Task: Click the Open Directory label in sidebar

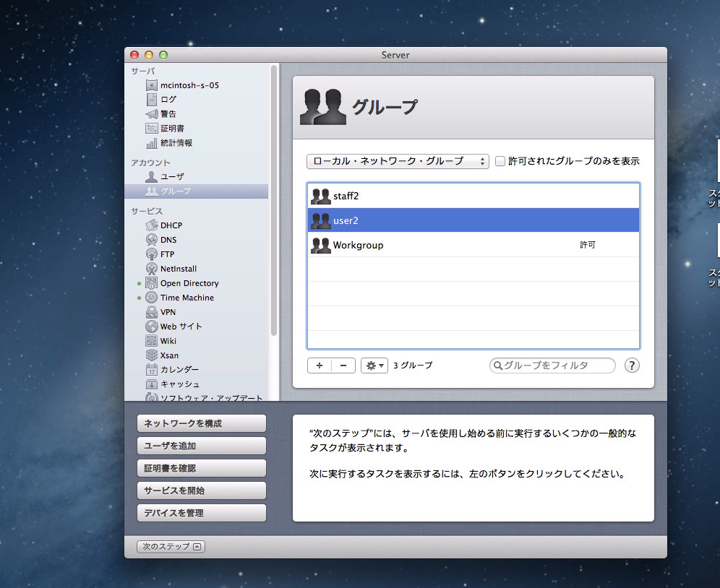Action: click(189, 283)
